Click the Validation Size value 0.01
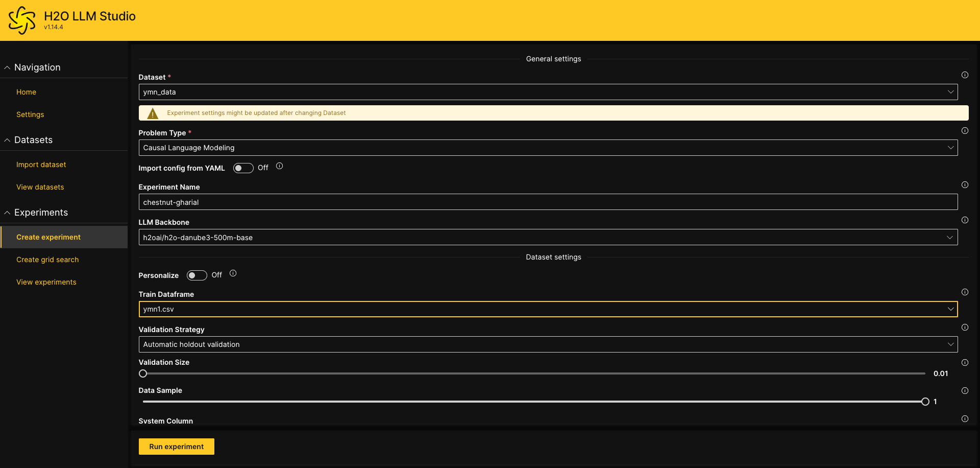980x468 pixels. (x=941, y=373)
